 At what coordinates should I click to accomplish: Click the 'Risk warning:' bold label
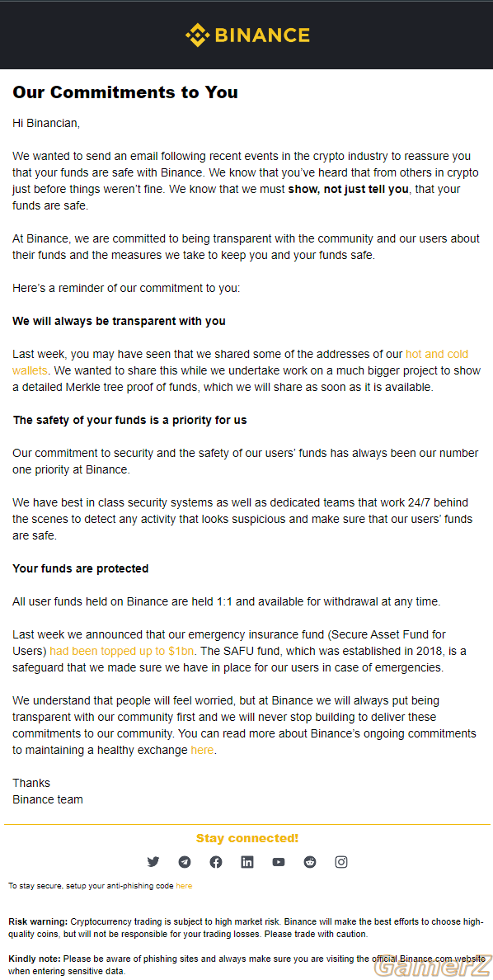pos(38,922)
